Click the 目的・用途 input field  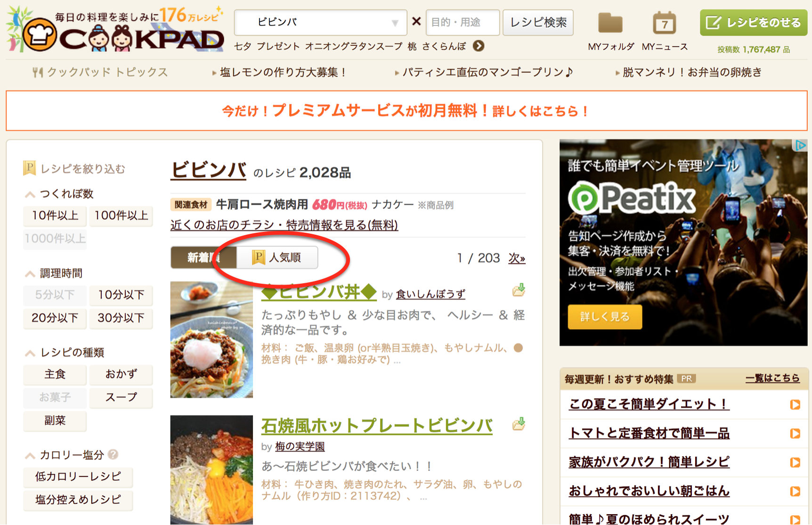[x=463, y=23]
